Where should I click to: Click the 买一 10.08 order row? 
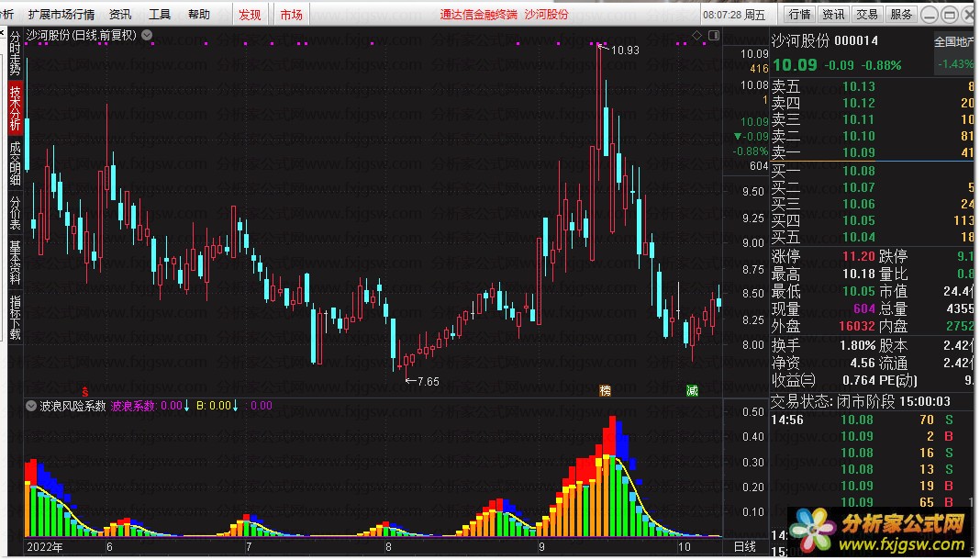point(872,171)
